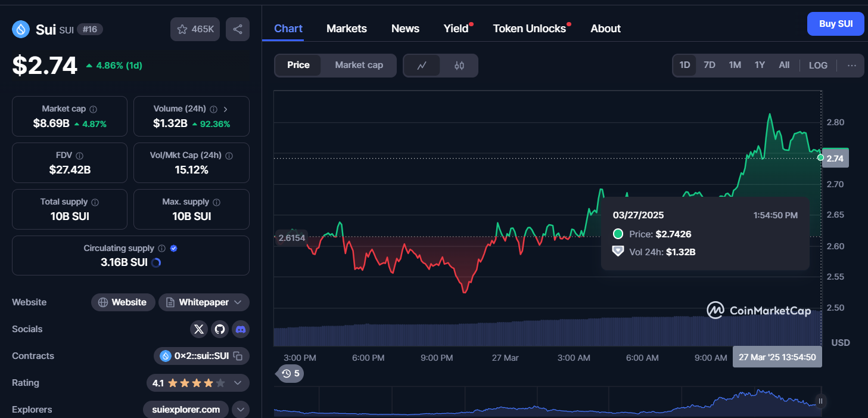Expand the Rating details chevron
The width and height of the screenshot is (868, 418).
pyautogui.click(x=238, y=383)
